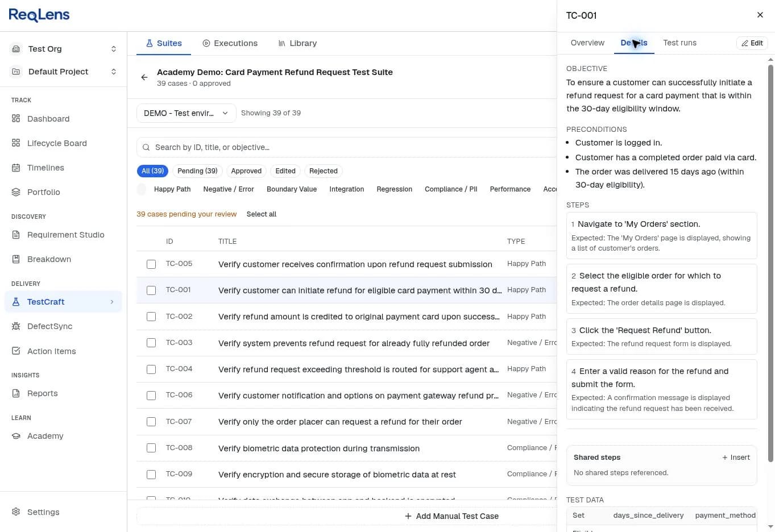Filter by Happy Path type
This screenshot has height=532, width=775.
point(172,189)
